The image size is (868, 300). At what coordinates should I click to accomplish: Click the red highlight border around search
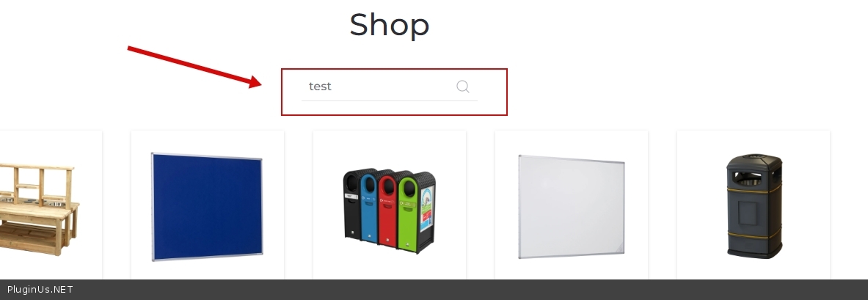coord(394,69)
